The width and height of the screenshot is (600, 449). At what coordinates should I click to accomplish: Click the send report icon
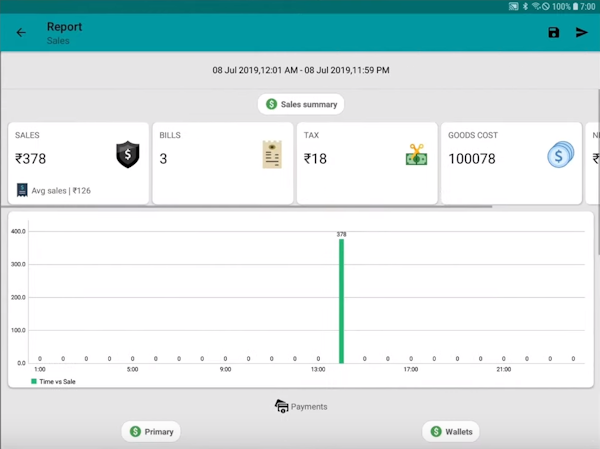pos(582,33)
